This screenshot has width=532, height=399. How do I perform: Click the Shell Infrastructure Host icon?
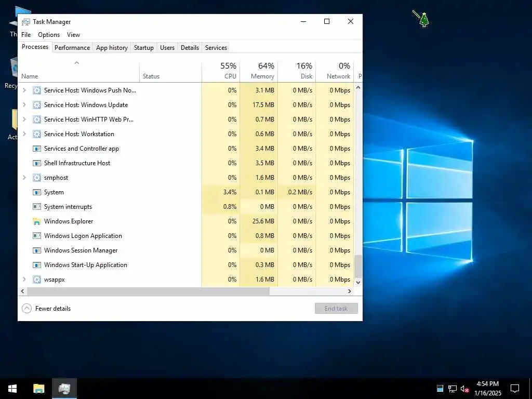(37, 163)
